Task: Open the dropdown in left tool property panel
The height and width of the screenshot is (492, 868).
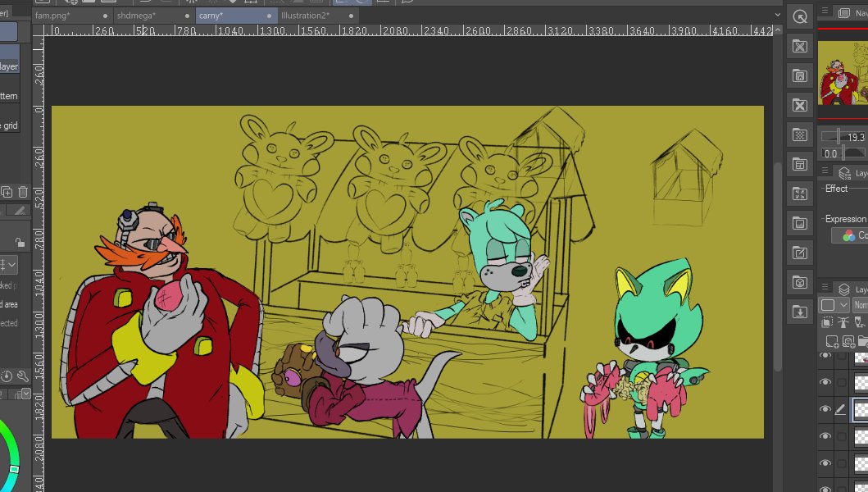Action: click(x=8, y=265)
